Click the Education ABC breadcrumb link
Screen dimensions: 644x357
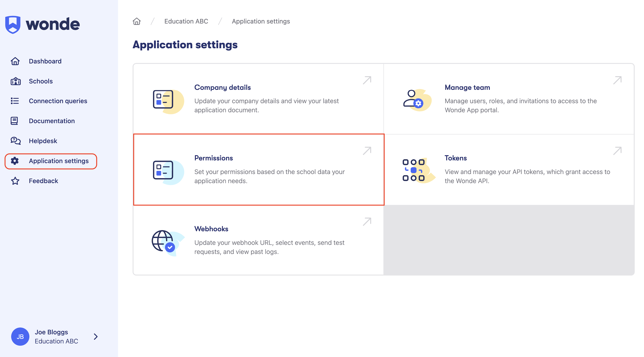pyautogui.click(x=186, y=21)
